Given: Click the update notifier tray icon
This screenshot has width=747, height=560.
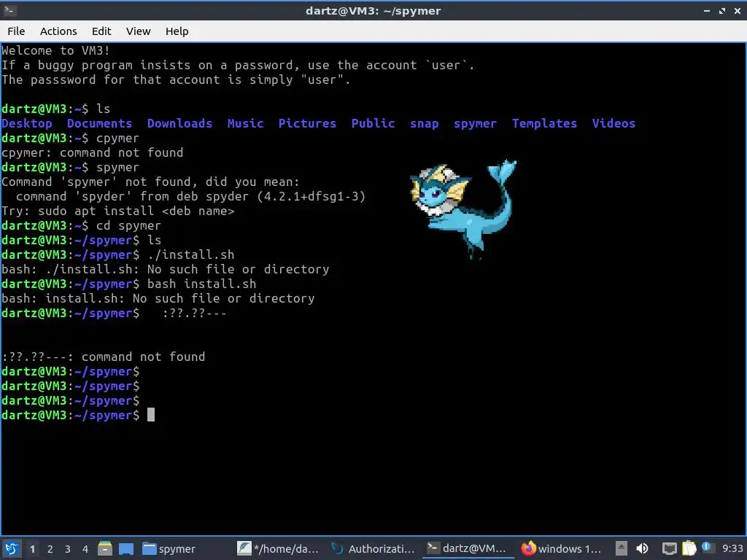Looking at the screenshot, I should 706,548.
